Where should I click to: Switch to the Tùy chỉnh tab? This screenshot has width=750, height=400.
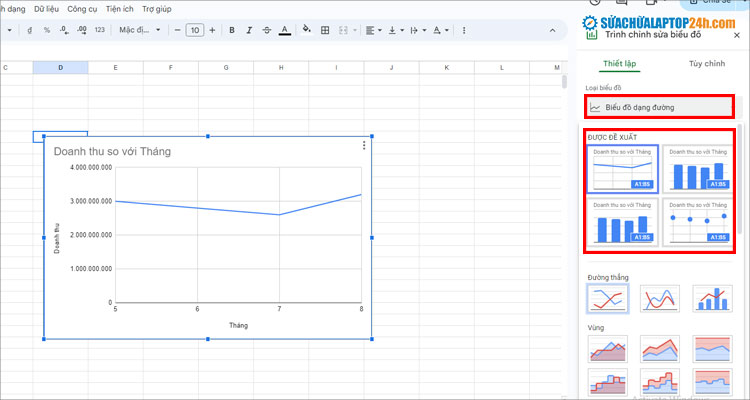point(707,64)
